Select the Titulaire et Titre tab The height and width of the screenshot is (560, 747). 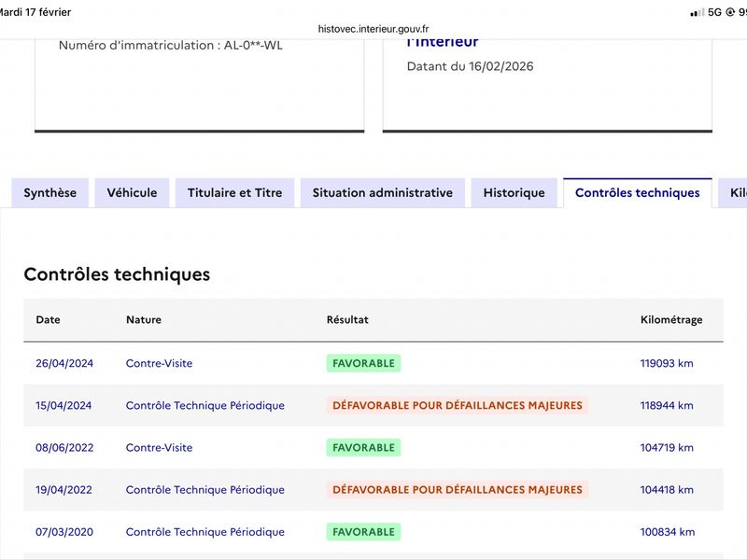coord(234,193)
